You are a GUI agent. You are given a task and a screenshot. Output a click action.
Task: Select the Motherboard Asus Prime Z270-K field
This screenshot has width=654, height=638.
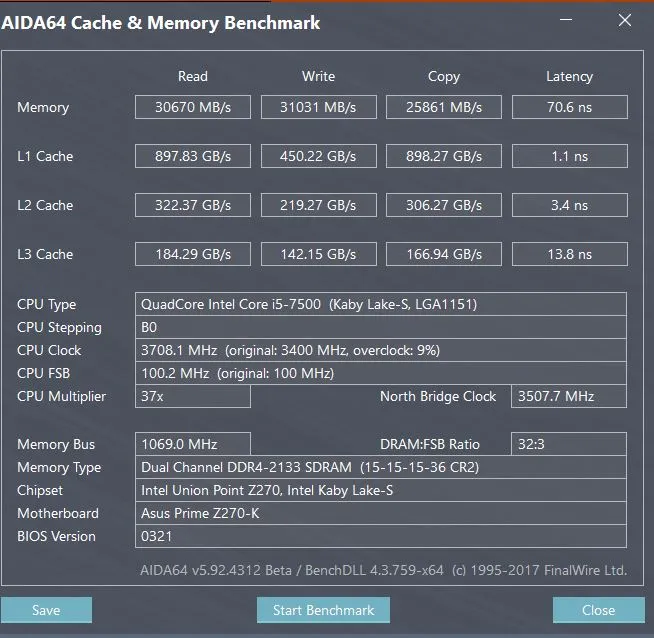click(x=381, y=513)
